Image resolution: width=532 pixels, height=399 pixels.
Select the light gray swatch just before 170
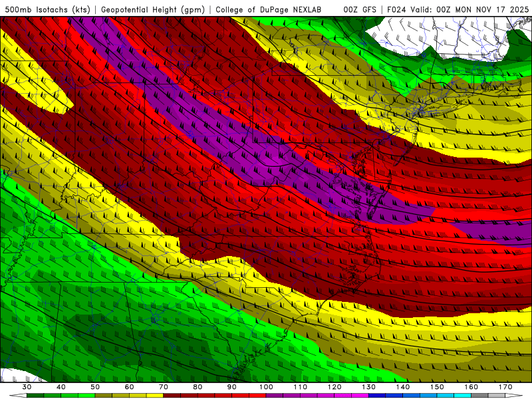pyautogui.click(x=497, y=395)
